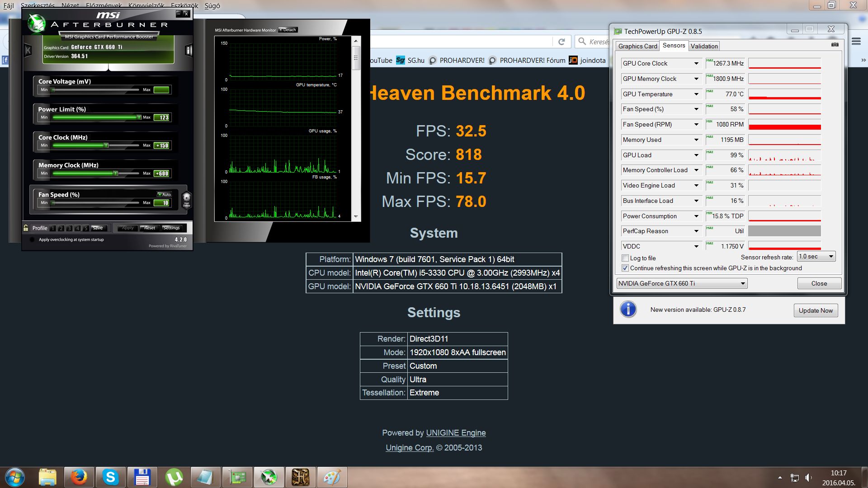
Task: Select Afterburner profile slot 1
Action: coord(53,228)
